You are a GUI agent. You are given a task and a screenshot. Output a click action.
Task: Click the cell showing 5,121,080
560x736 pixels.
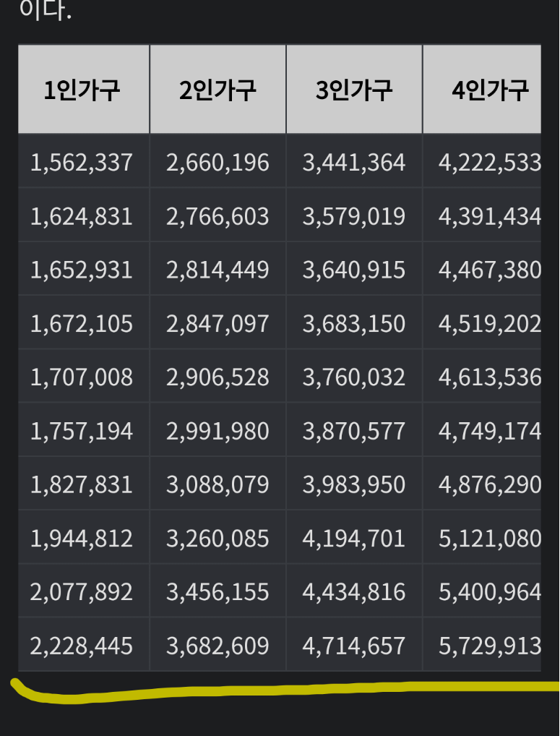coord(482,537)
